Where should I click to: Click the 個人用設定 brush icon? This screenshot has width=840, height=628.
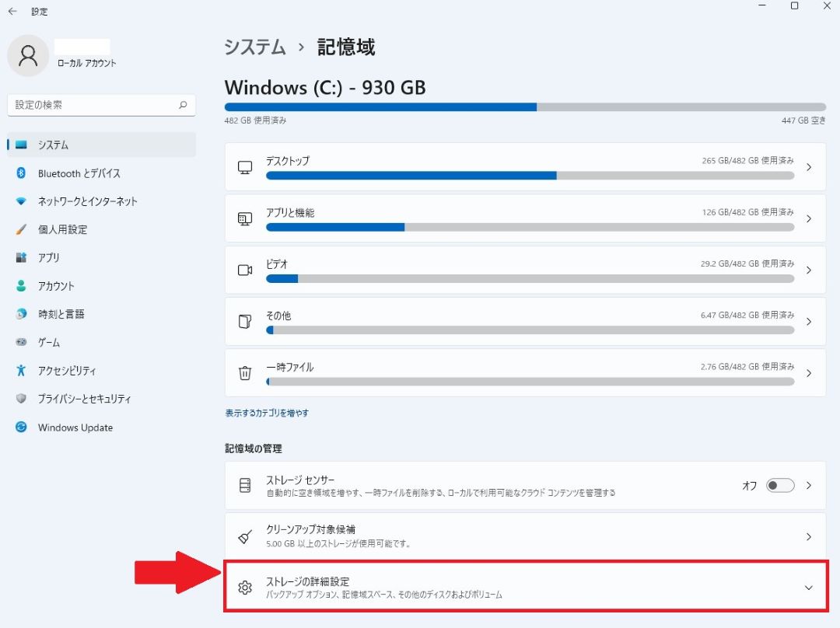coord(22,229)
